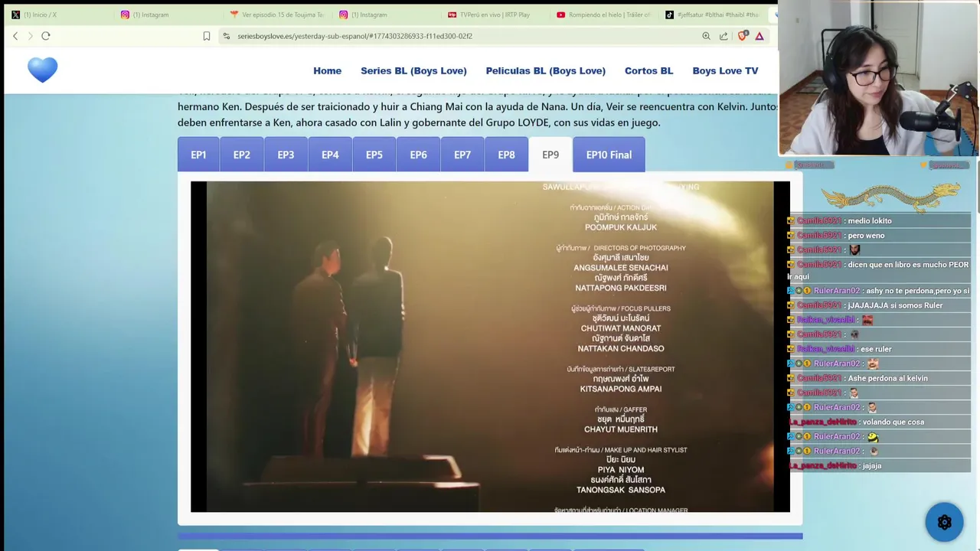Open the site settings icon in the address bar

click(226, 36)
